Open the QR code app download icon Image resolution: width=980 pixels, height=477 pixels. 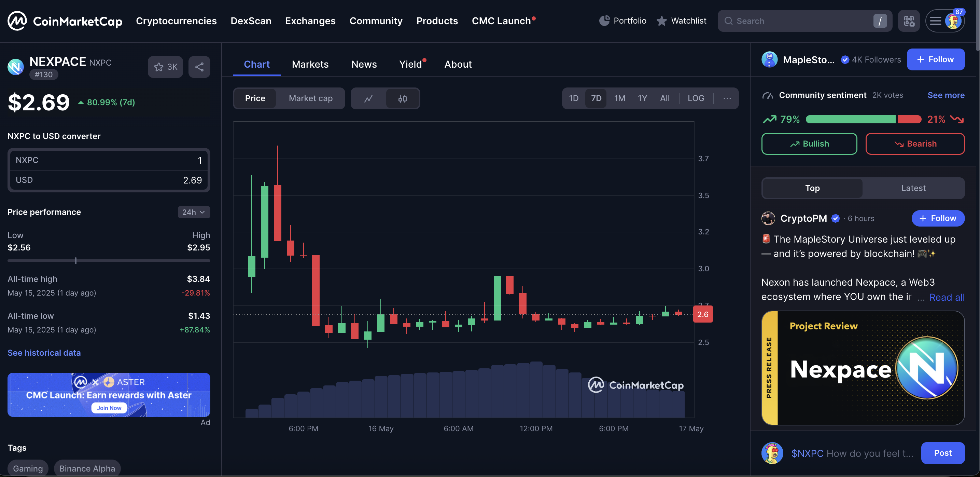coord(909,21)
